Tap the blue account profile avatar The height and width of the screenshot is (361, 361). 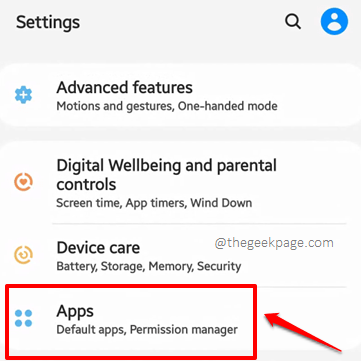[x=334, y=21]
